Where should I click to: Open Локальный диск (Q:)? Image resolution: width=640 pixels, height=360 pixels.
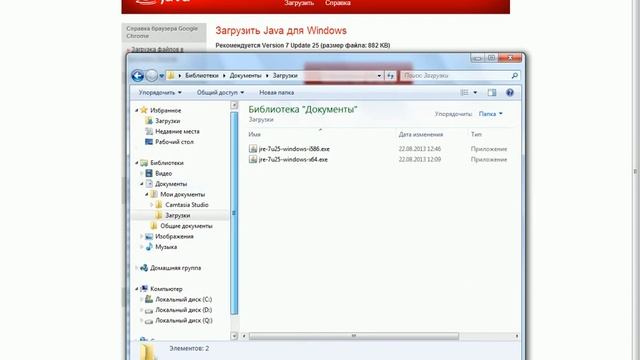[184, 321]
